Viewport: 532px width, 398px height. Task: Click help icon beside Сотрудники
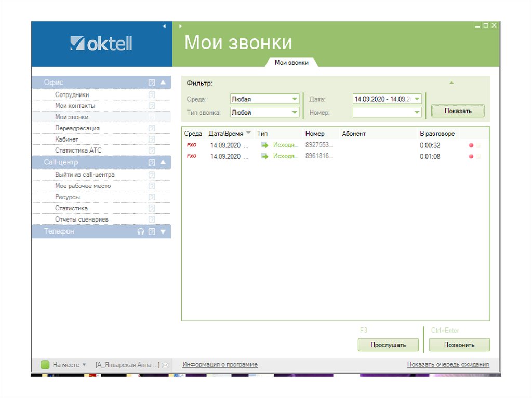point(152,94)
